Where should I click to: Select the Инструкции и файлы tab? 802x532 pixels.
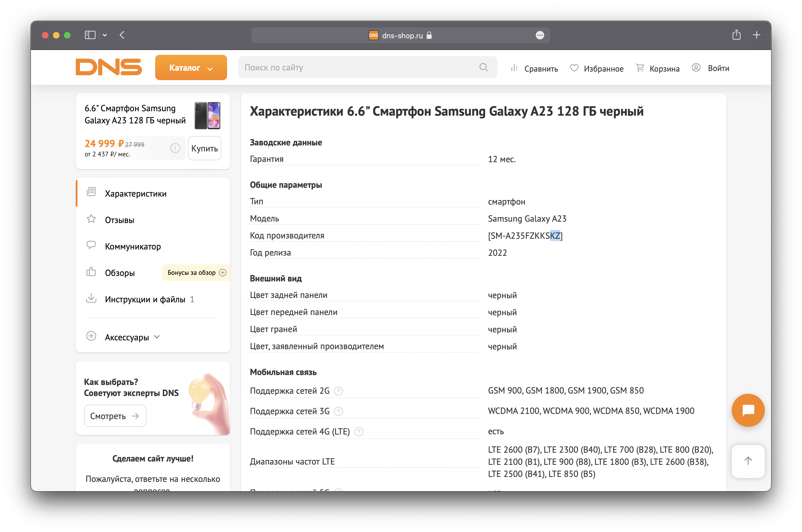pyautogui.click(x=153, y=299)
